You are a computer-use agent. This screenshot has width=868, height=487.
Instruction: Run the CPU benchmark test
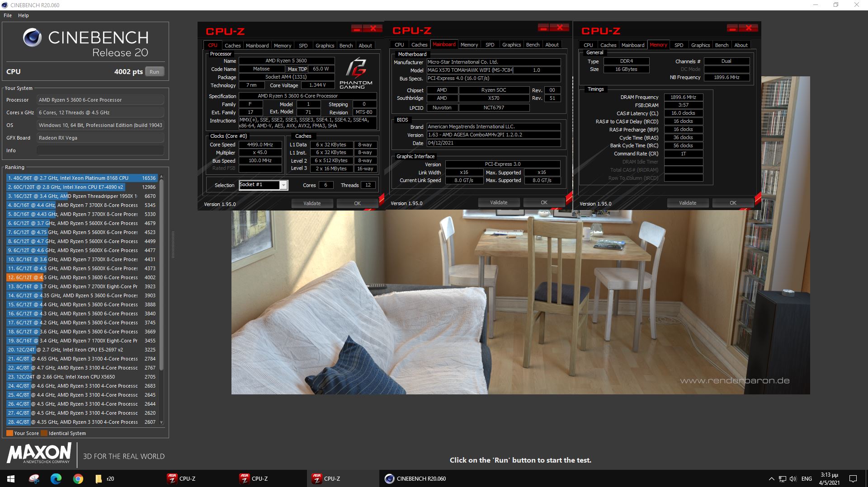tap(155, 71)
